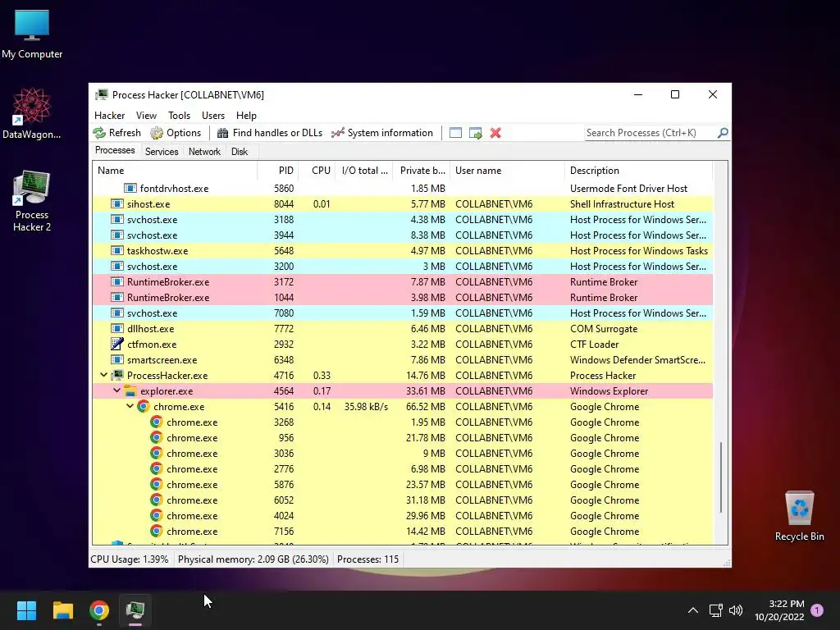Collapse the explorer.exe tree node
This screenshot has width=840, height=630.
tap(116, 390)
